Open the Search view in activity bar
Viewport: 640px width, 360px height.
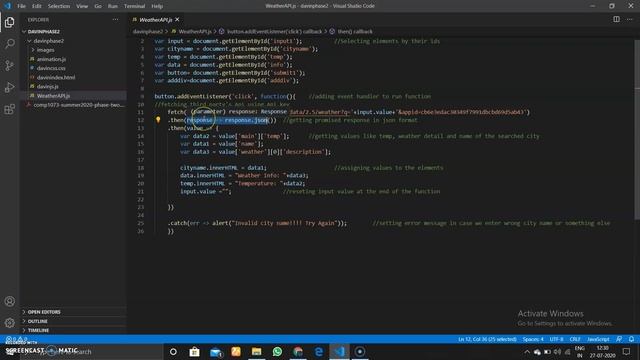9,43
